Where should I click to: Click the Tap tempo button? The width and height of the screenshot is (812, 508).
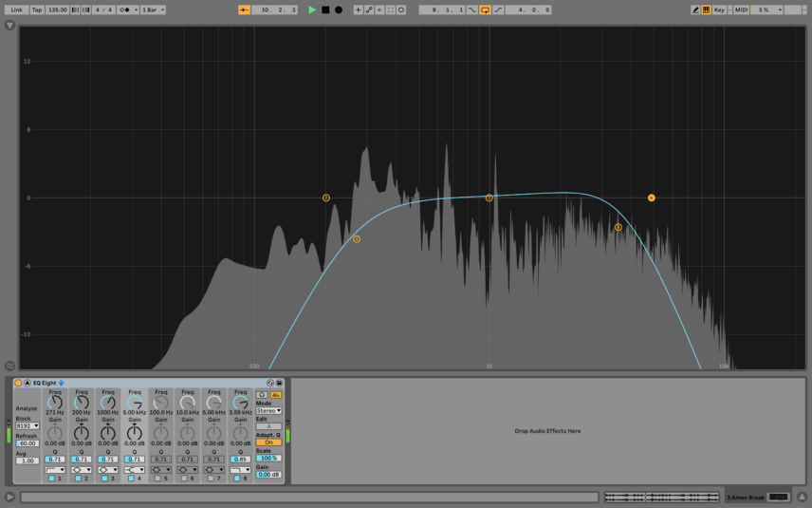pos(37,9)
